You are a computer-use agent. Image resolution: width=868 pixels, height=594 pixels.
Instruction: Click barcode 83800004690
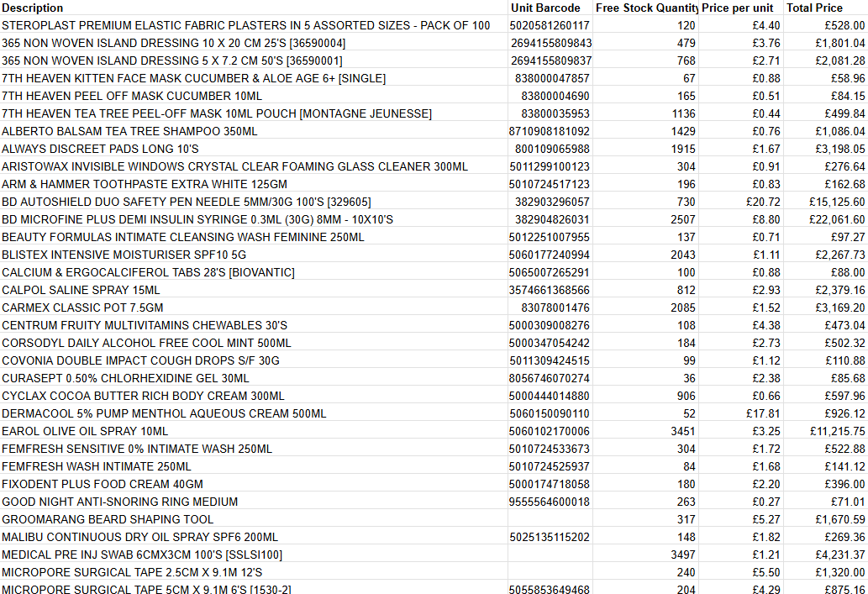click(x=555, y=97)
